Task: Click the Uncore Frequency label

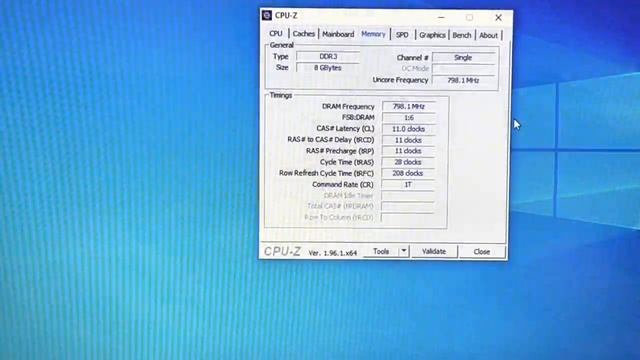Action: [400, 80]
